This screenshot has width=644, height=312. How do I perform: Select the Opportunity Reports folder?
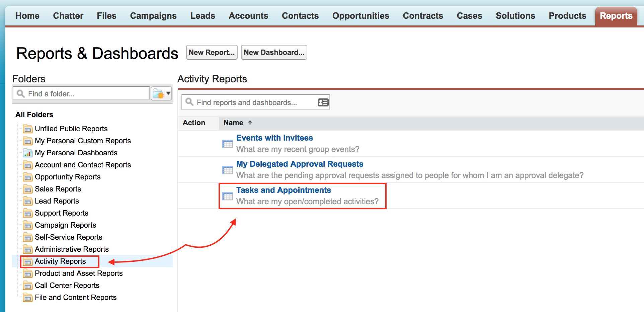tap(68, 177)
